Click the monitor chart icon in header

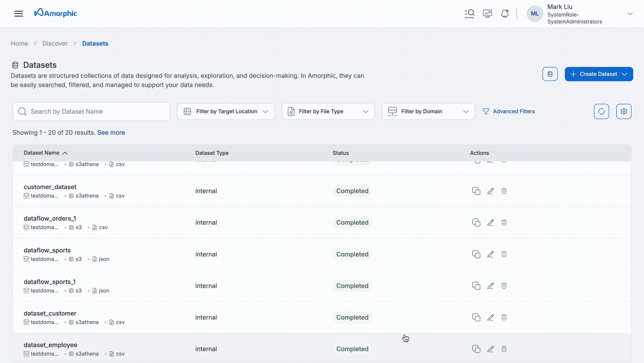pos(487,13)
